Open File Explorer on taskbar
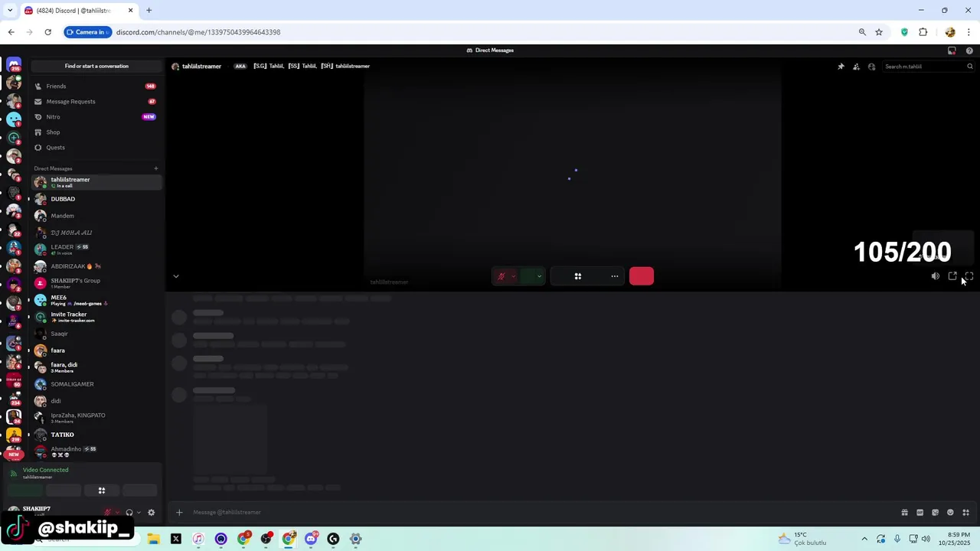980x551 pixels. point(153,539)
